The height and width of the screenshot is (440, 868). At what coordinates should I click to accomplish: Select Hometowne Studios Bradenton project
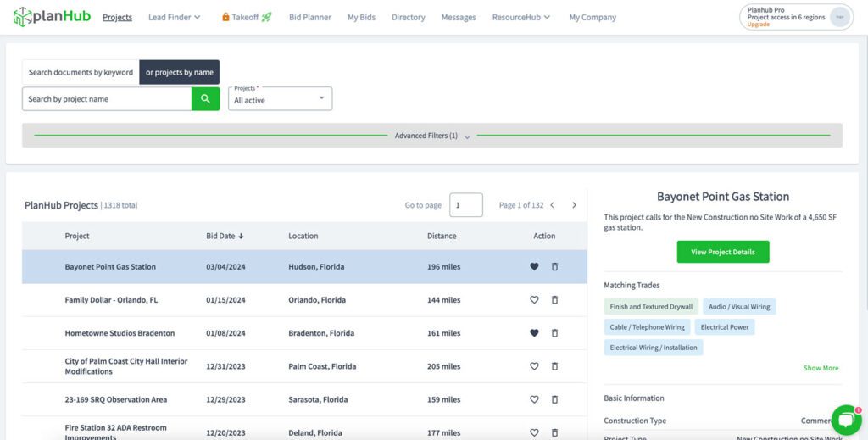[120, 333]
